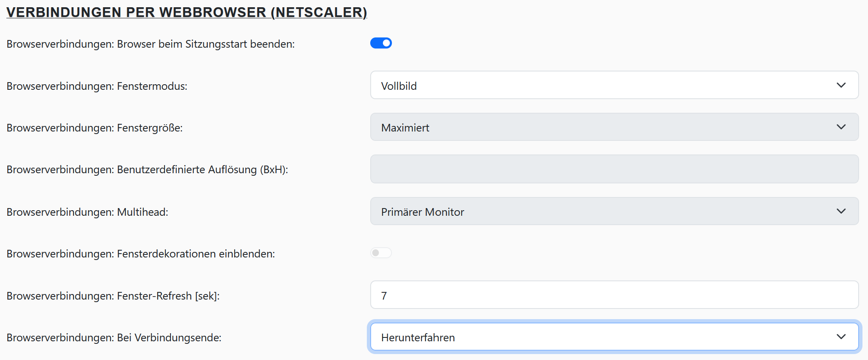
Task: Click the 'Browser beim Sitzungsstart beenden' label
Action: click(150, 44)
